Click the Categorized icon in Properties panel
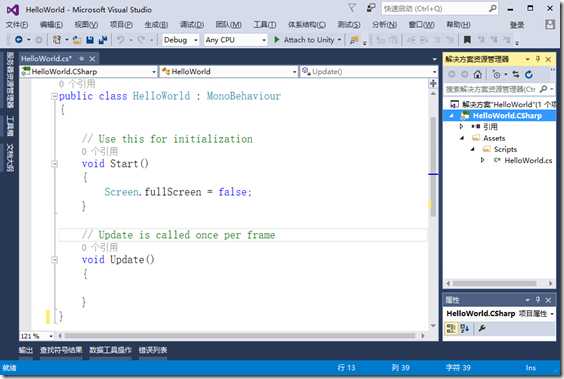Screen dimensions: 564x379 [451, 328]
